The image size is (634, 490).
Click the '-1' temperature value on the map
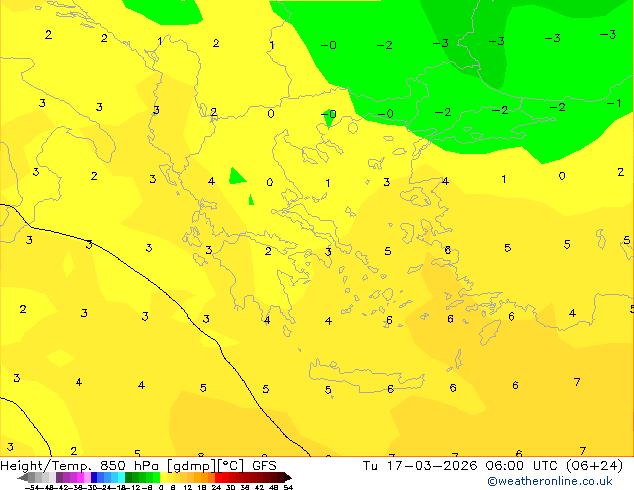pyautogui.click(x=614, y=103)
